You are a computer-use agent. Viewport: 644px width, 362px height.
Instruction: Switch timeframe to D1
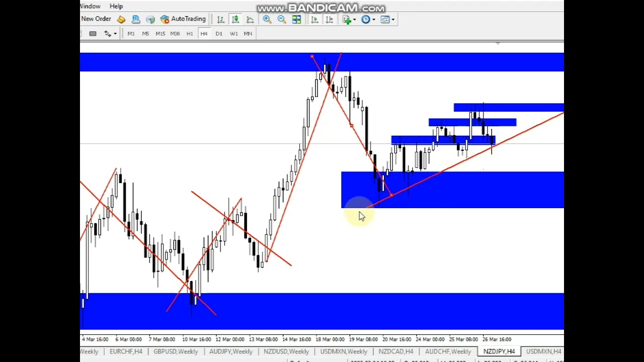pos(219,34)
